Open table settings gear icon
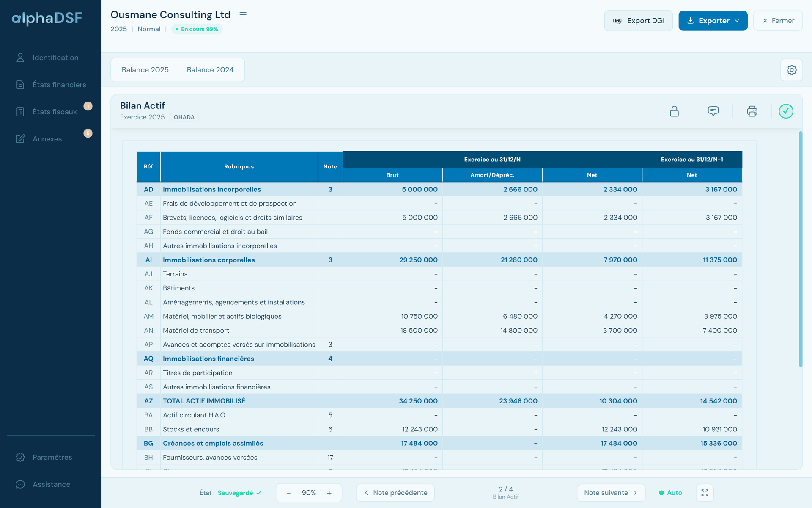812x508 pixels. 791,70
